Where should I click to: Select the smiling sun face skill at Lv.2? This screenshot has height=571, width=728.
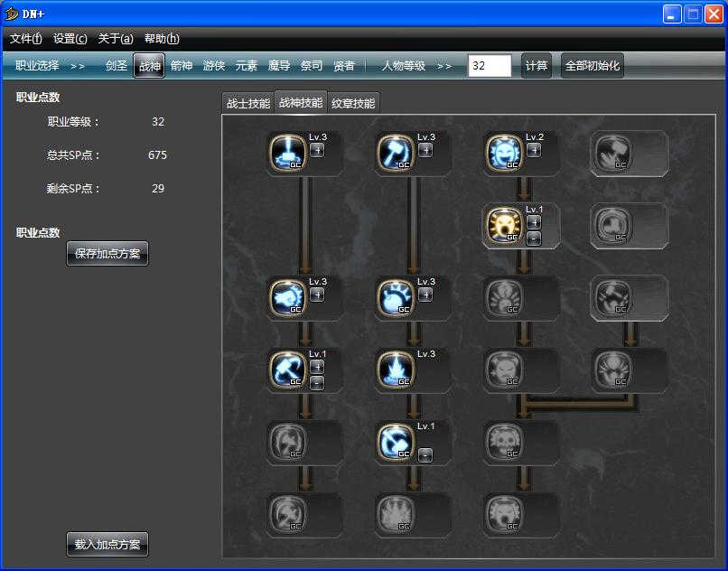pos(503,152)
